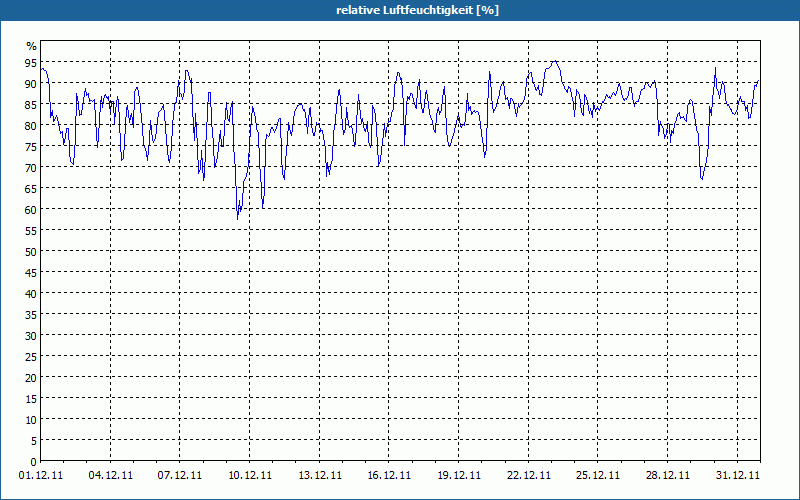Click the 13.12.11 date label

point(319,475)
